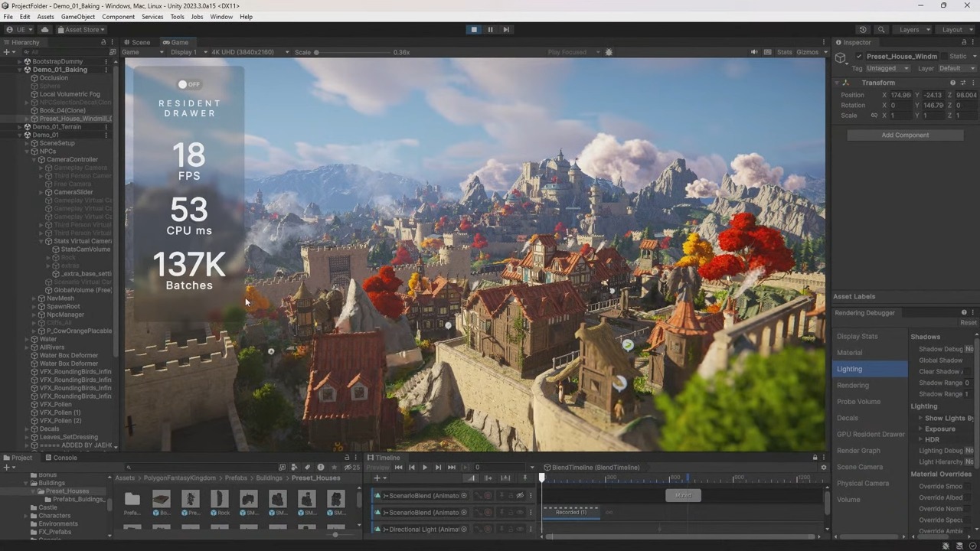Click the Step frame button in the toolbar
This screenshot has height=551, width=980.
click(507, 29)
